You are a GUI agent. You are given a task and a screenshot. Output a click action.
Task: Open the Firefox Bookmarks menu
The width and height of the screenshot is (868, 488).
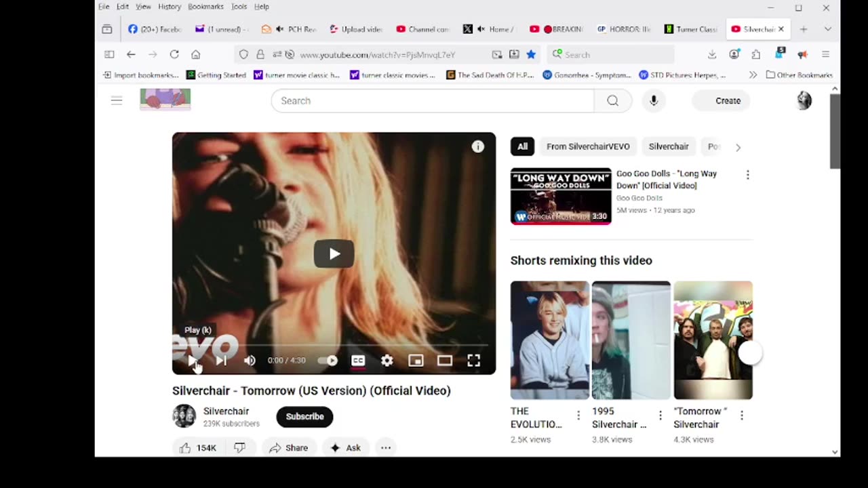205,7
